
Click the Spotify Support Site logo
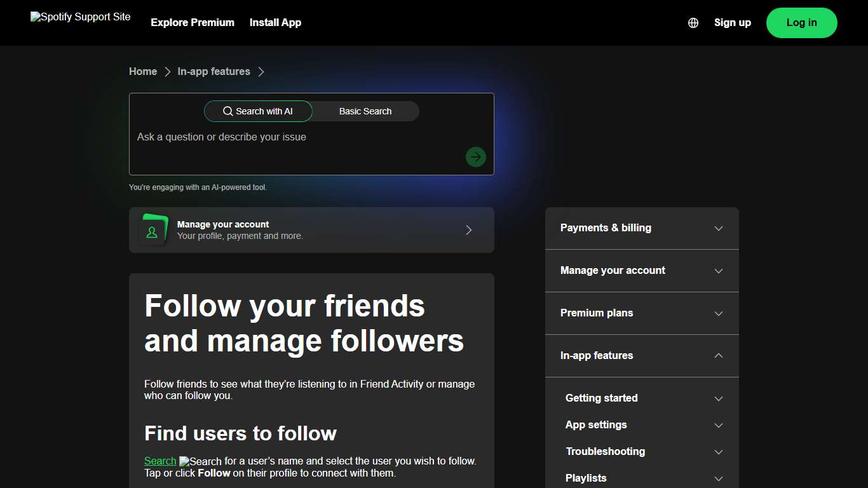tap(80, 17)
